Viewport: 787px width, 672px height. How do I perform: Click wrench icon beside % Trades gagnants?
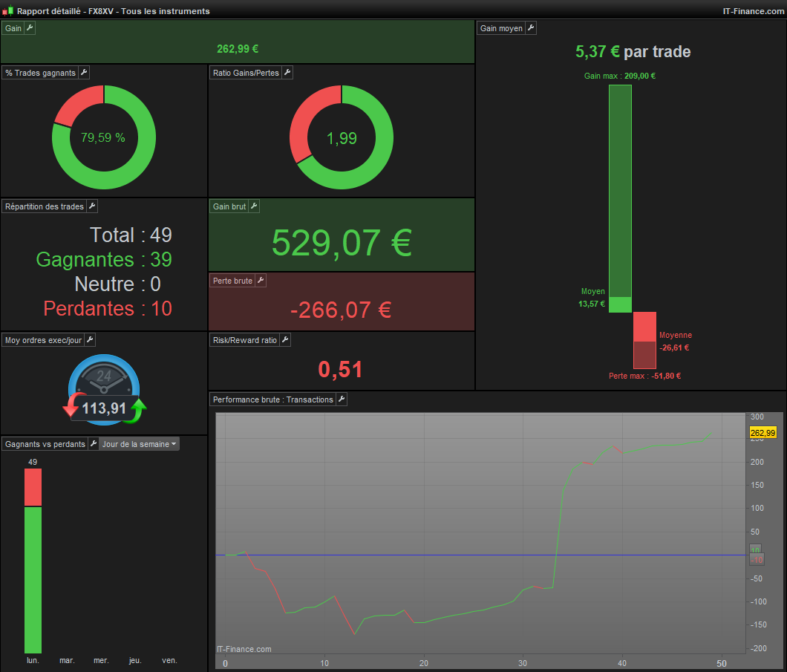pyautogui.click(x=84, y=73)
